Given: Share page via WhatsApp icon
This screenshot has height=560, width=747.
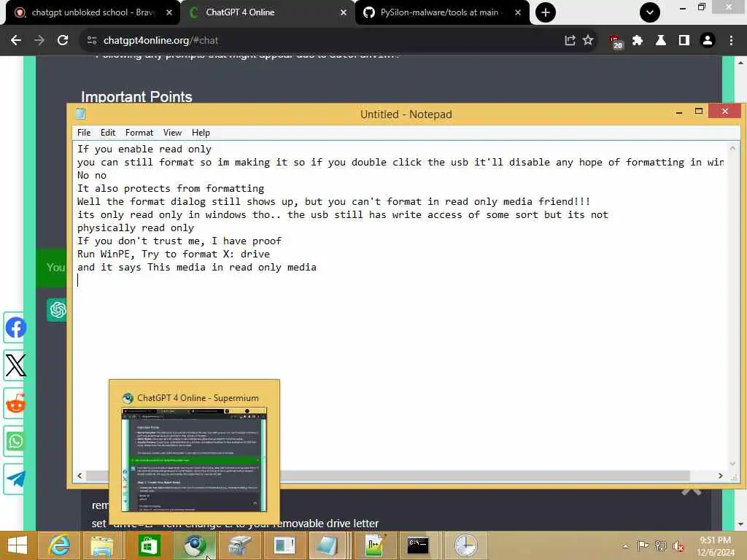Looking at the screenshot, I should [x=15, y=441].
